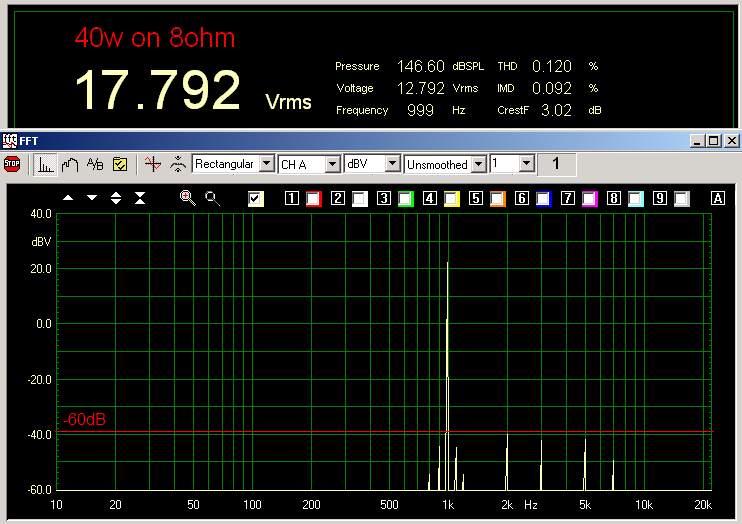The width and height of the screenshot is (742, 524).
Task: Toggle overlay number 1 button
Action: pos(292,198)
